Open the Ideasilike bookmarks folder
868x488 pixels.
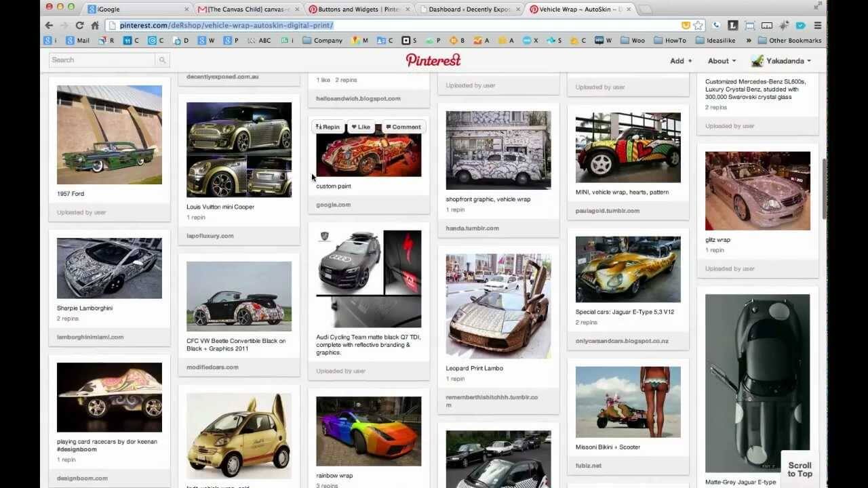tap(716, 41)
